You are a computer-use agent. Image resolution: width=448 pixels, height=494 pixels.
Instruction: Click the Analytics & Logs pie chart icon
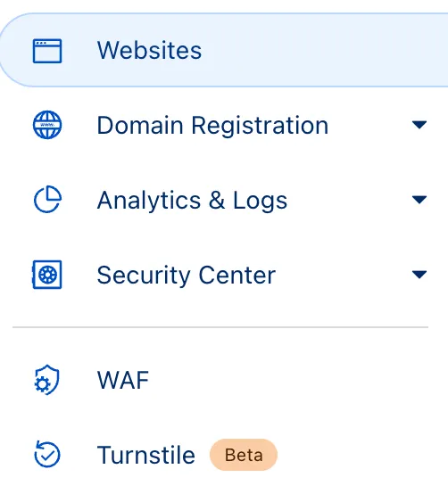pos(47,200)
